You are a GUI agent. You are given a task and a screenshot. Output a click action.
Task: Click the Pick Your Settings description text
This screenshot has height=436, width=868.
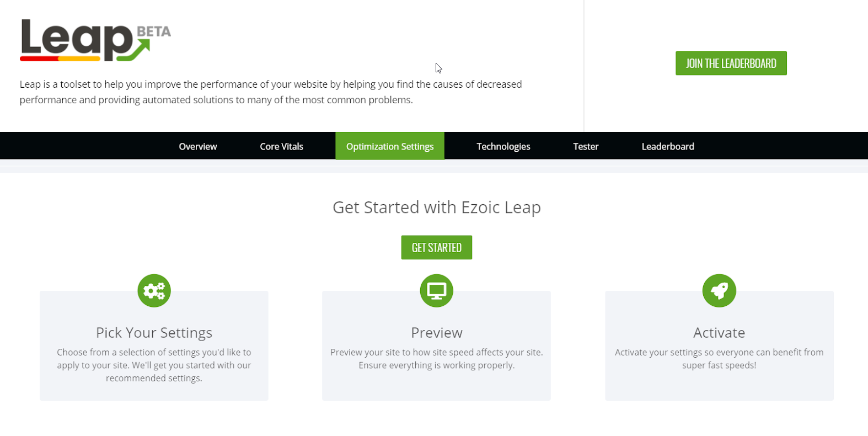(154, 365)
